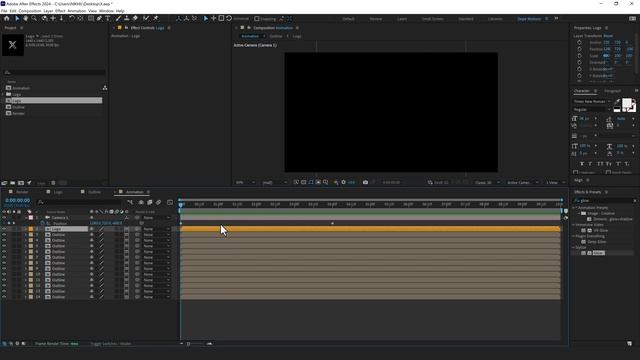Image resolution: width=640 pixels, height=360 pixels.
Task: Open the Classic 3D renderer dropdown
Action: [x=487, y=182]
